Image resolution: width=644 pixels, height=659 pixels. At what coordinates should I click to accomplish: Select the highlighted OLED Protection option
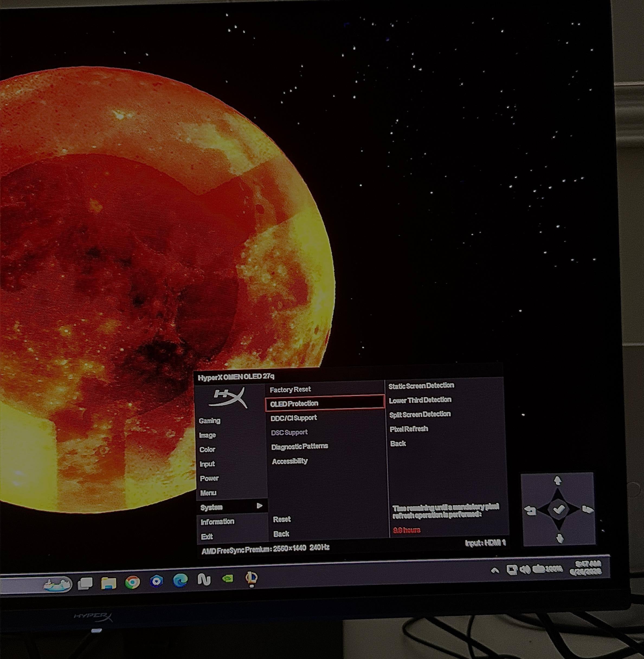click(325, 403)
